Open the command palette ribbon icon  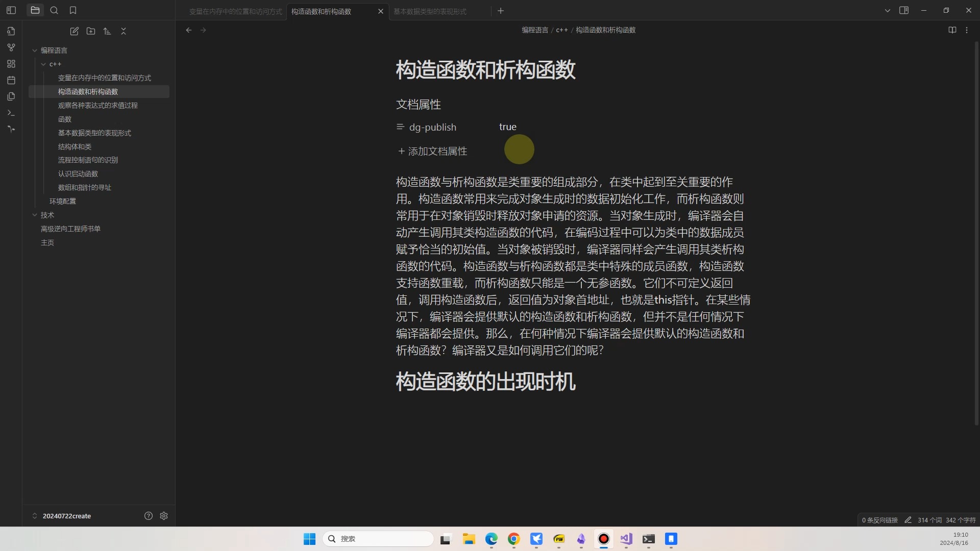(11, 113)
